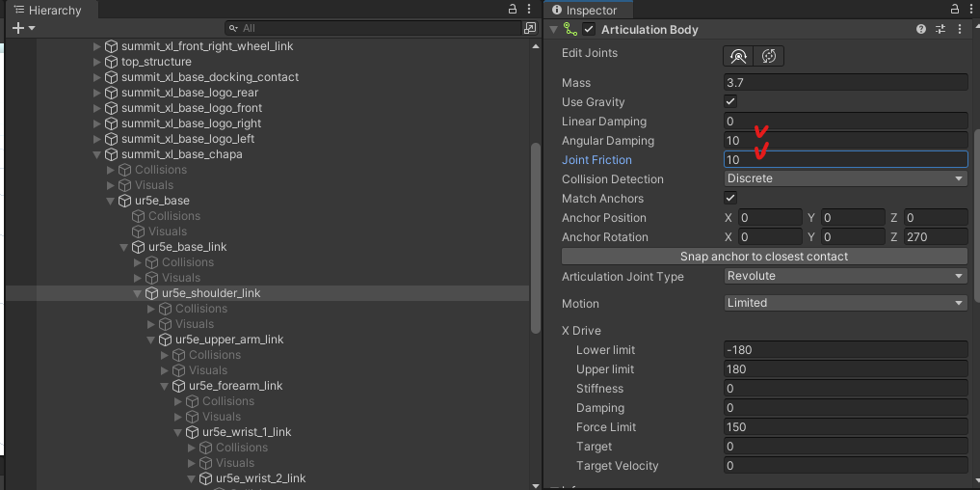Click the Force Limit input field
The image size is (980, 490).
tap(846, 426)
